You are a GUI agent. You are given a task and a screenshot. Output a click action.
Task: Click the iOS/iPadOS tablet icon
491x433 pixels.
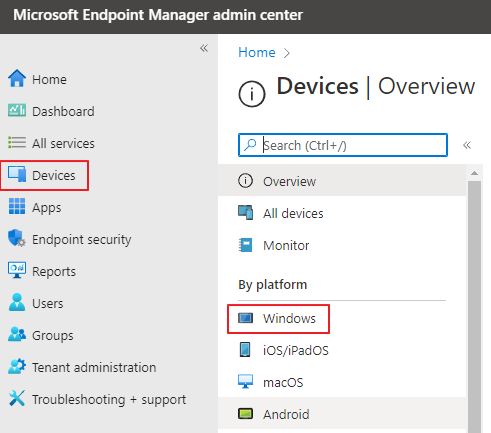[245, 350]
